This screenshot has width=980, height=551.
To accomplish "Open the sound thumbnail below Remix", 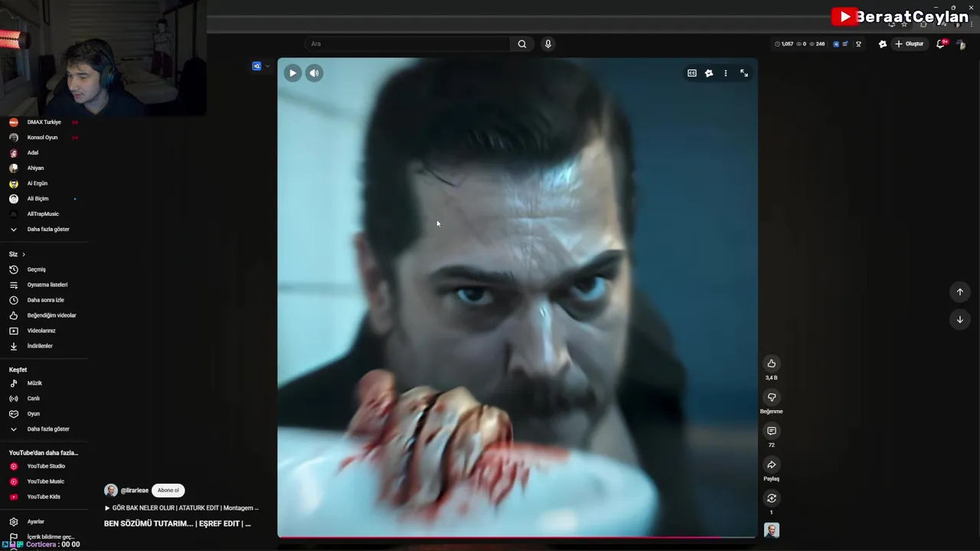I will (772, 530).
